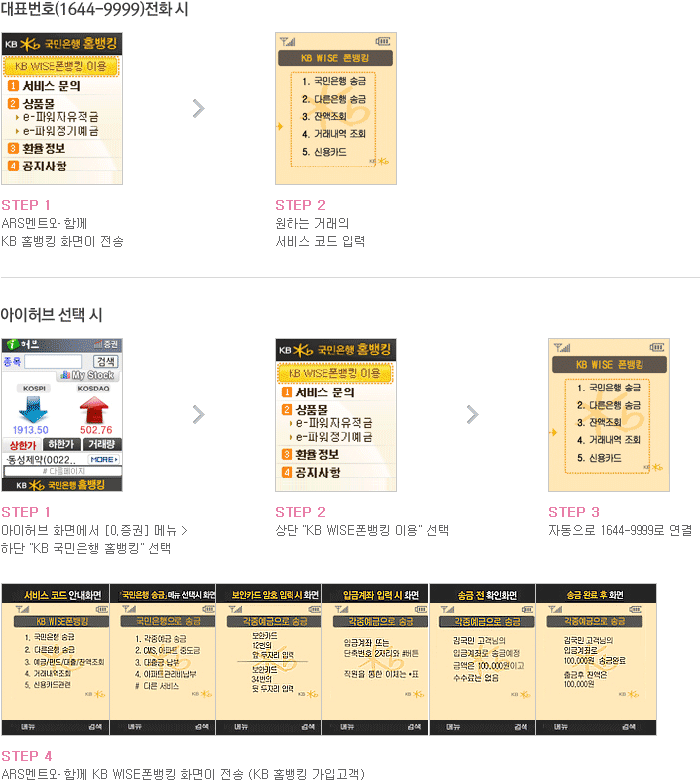Click the 100,000원 송금완료 text
The width and height of the screenshot is (700, 780).
tap(594, 661)
